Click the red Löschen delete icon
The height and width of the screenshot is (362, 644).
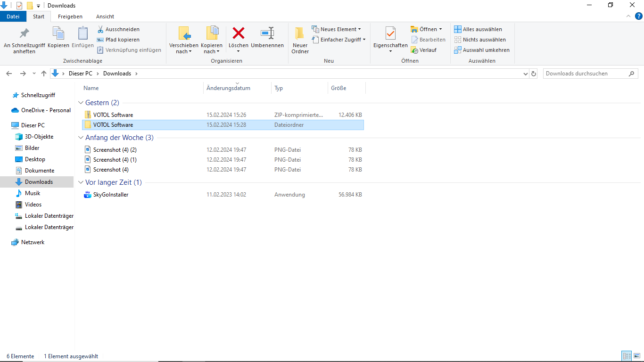(239, 34)
